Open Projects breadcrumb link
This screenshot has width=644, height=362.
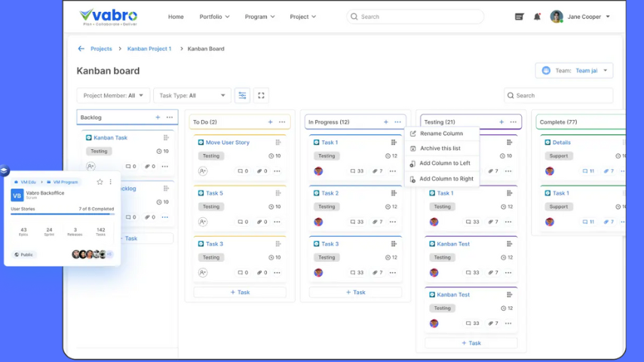click(101, 48)
